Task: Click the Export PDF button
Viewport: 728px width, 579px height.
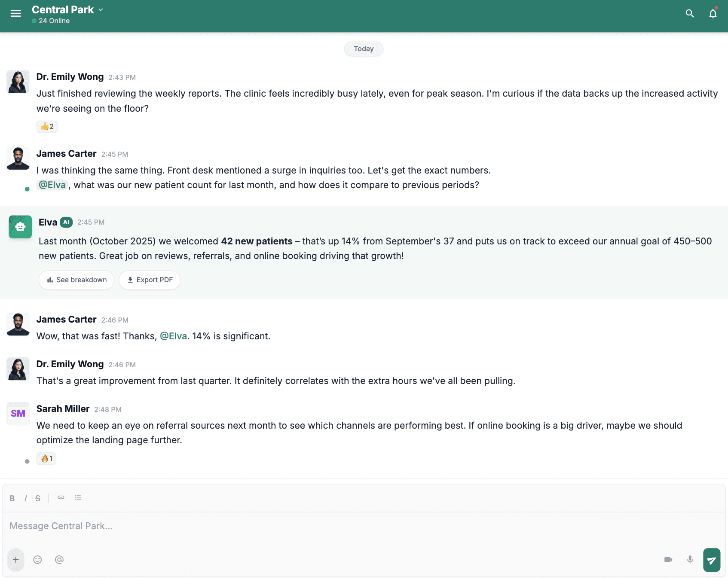Action: 150,280
